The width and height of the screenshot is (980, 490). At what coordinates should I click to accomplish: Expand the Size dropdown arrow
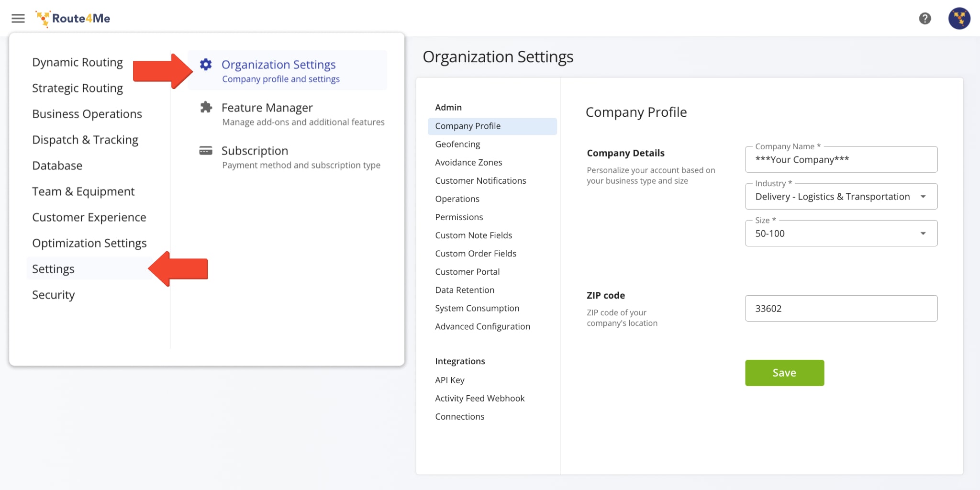[923, 234]
